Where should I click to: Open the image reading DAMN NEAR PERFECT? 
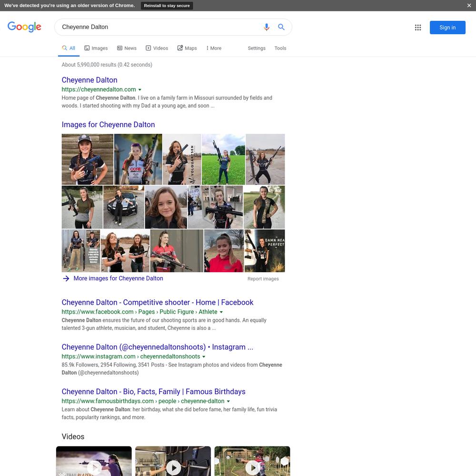click(265, 251)
